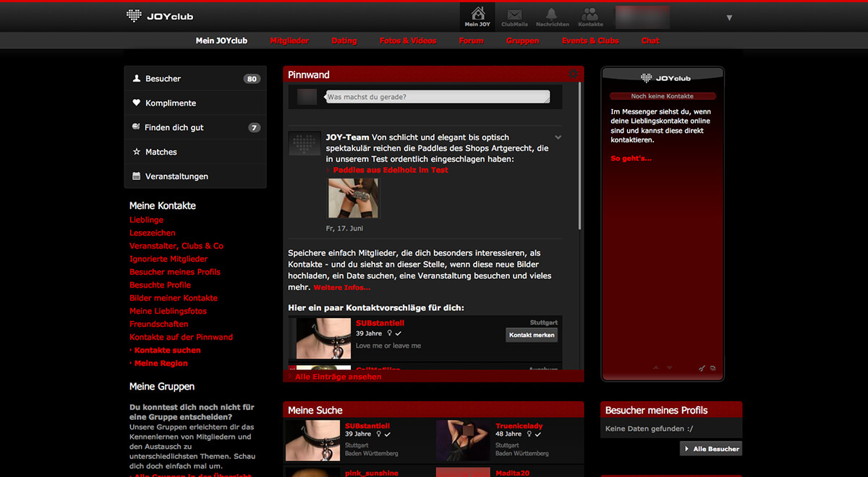Image resolution: width=868 pixels, height=477 pixels.
Task: Open the Chat menu
Action: [x=650, y=40]
